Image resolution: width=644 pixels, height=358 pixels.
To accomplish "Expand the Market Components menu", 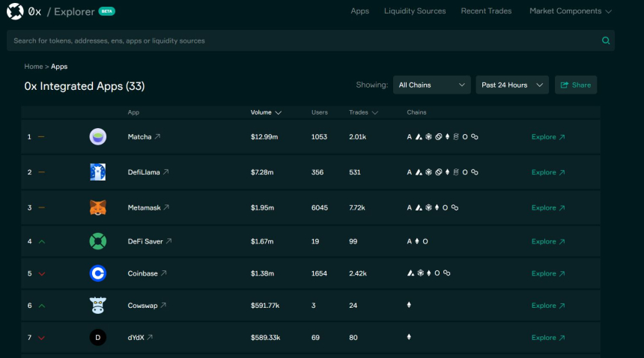I will point(570,11).
